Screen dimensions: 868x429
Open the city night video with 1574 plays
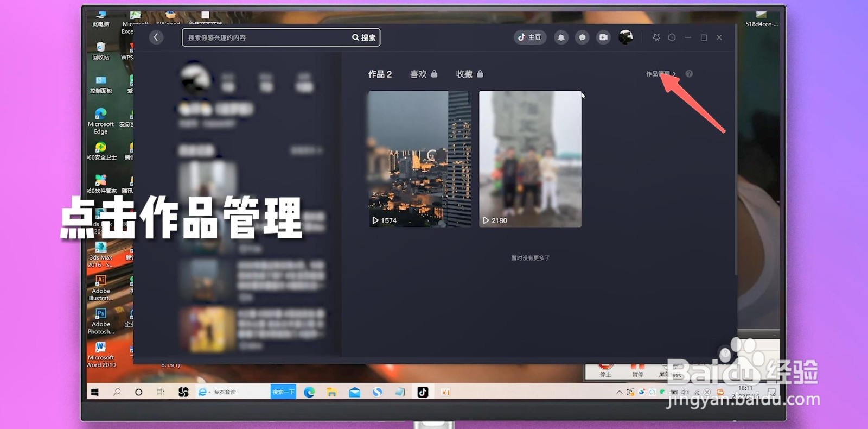419,159
